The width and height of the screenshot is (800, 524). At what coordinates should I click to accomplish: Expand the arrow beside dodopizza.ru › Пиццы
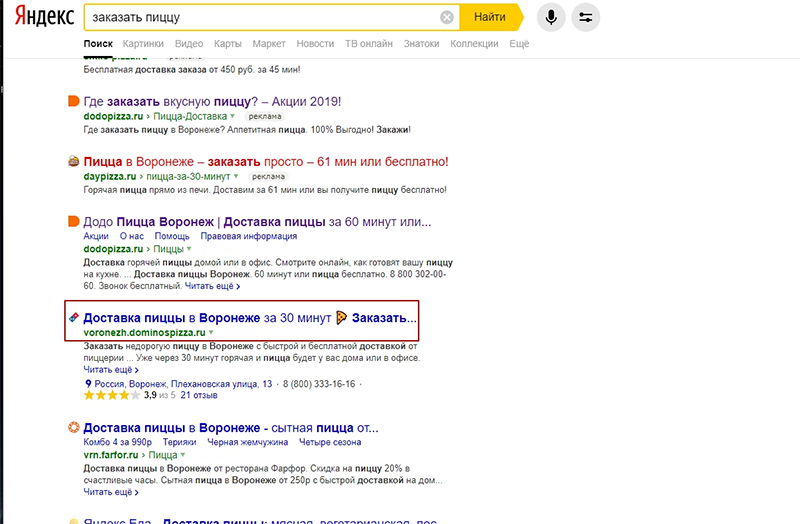(188, 248)
